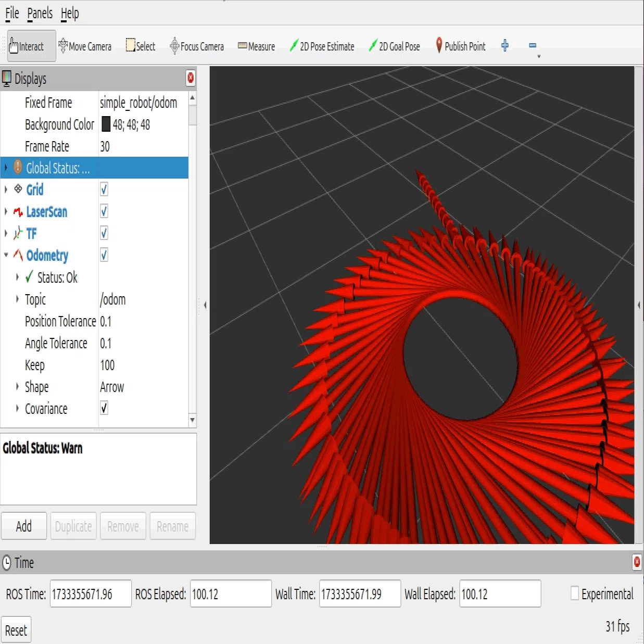The height and width of the screenshot is (644, 644).
Task: Select the Angle Tolerance row
Action: tap(94, 343)
